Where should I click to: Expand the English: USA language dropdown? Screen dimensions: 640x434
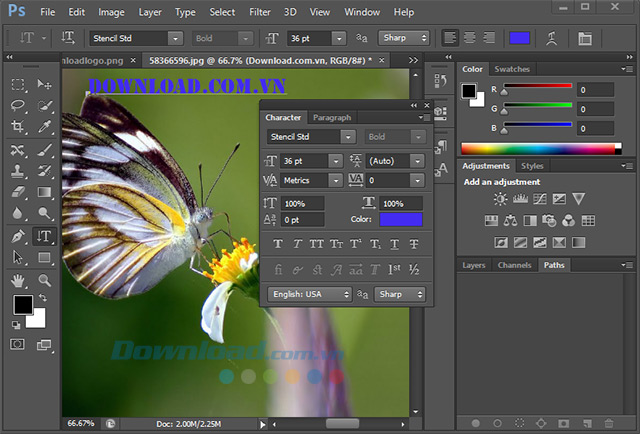(x=310, y=294)
